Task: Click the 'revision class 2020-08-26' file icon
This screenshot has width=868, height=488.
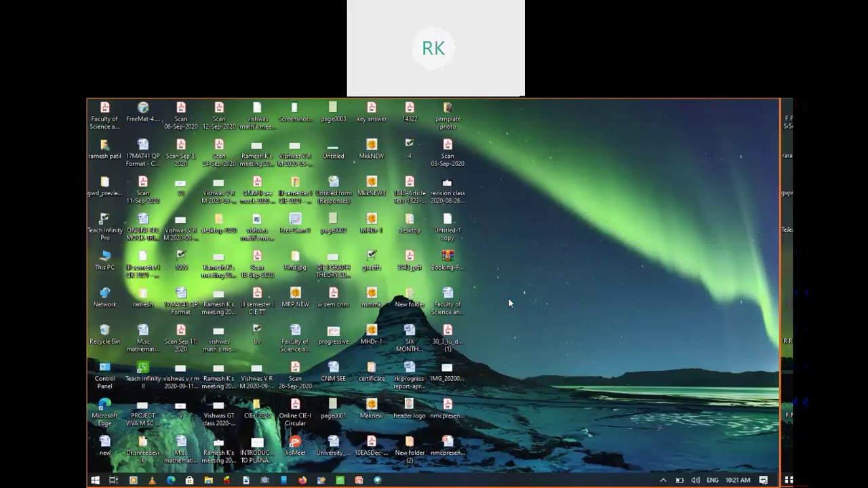Action: click(448, 190)
